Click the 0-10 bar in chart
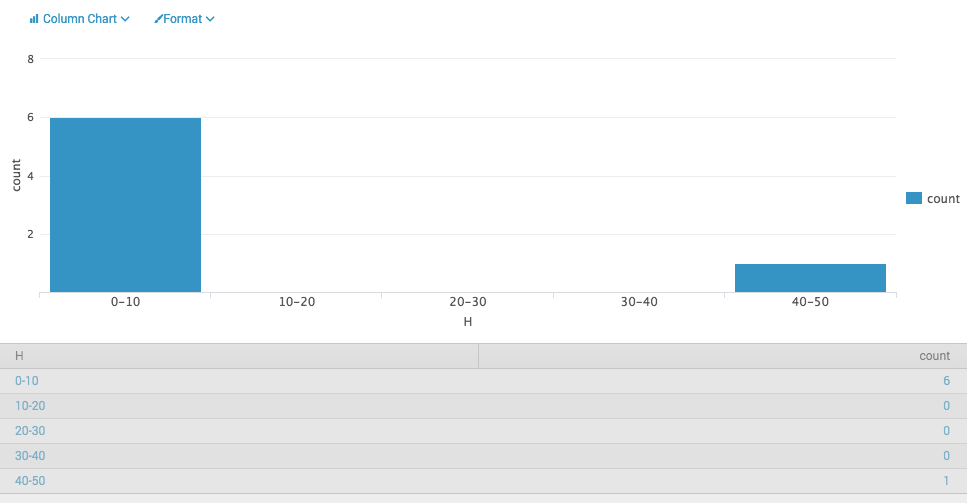 pyautogui.click(x=125, y=205)
